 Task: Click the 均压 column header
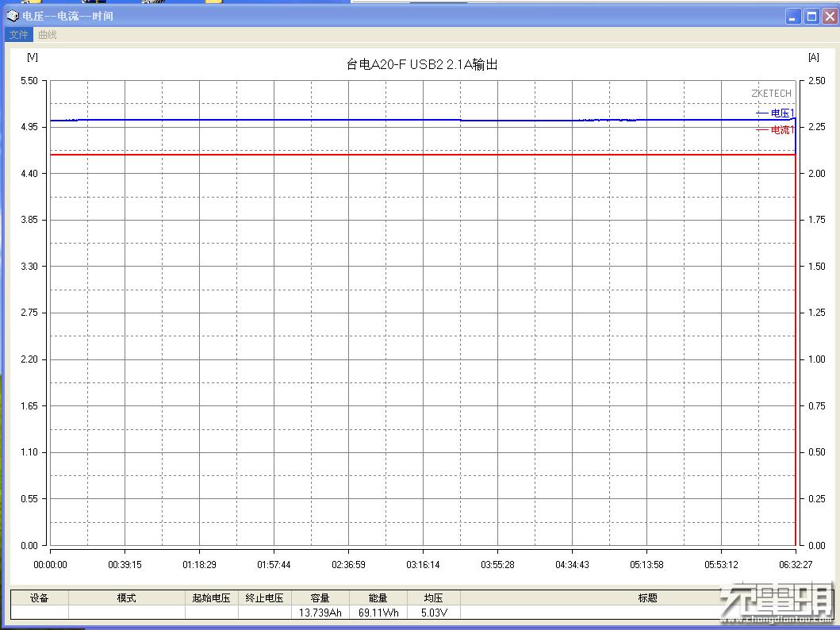coord(432,597)
